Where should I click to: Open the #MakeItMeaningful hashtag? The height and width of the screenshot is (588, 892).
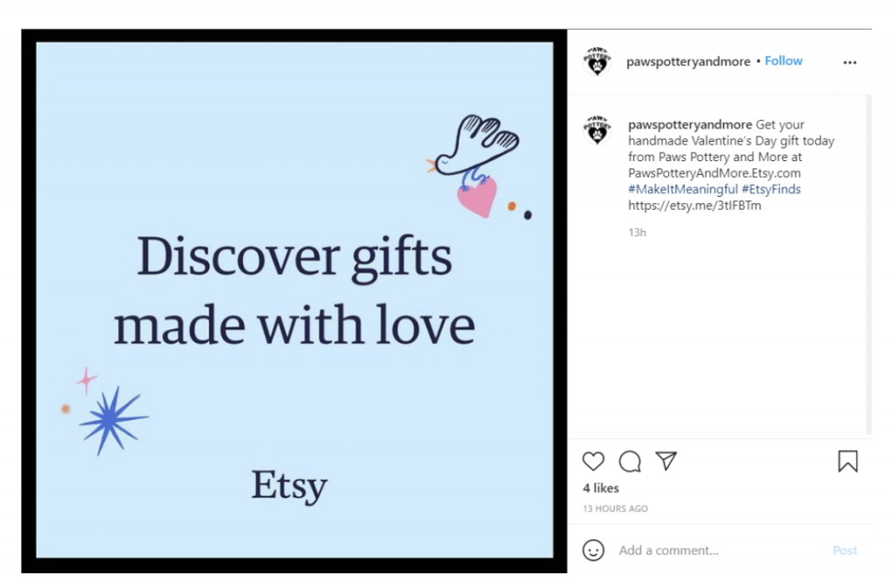coord(683,189)
